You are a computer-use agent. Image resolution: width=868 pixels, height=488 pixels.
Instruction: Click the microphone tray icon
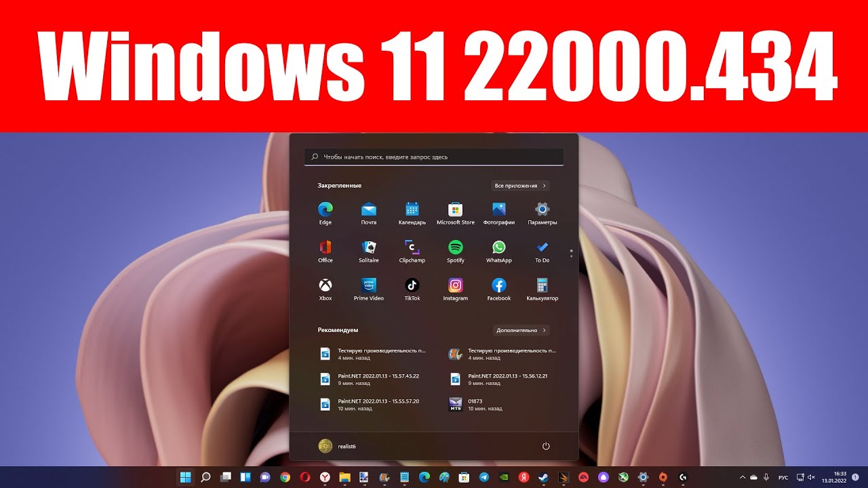pyautogui.click(x=766, y=477)
